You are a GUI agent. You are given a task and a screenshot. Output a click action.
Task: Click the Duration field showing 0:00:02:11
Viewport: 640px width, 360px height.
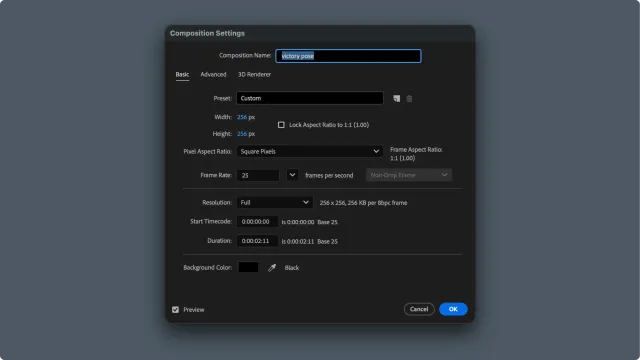coord(257,241)
